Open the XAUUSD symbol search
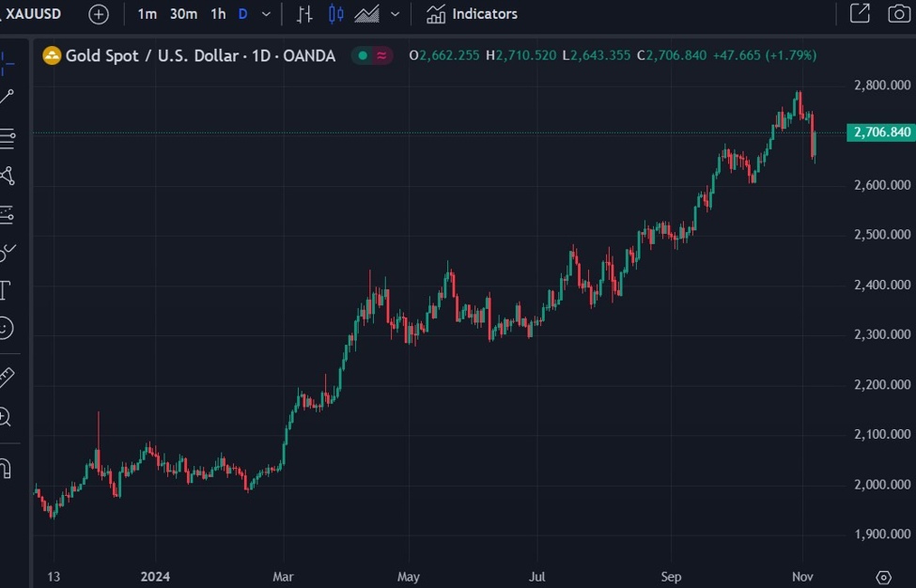The height and width of the screenshot is (588, 916). (x=35, y=14)
